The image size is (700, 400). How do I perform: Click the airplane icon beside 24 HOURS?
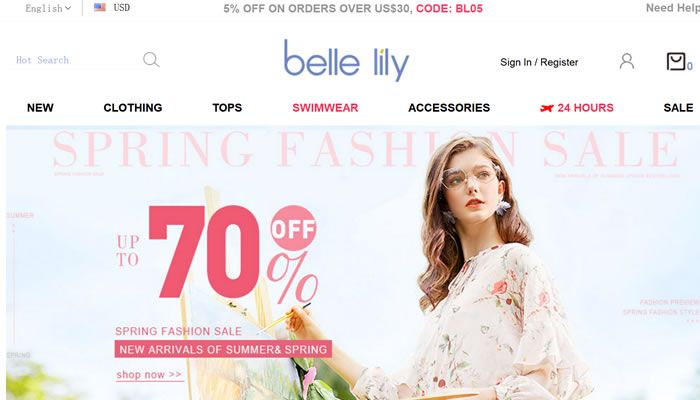coord(547,108)
